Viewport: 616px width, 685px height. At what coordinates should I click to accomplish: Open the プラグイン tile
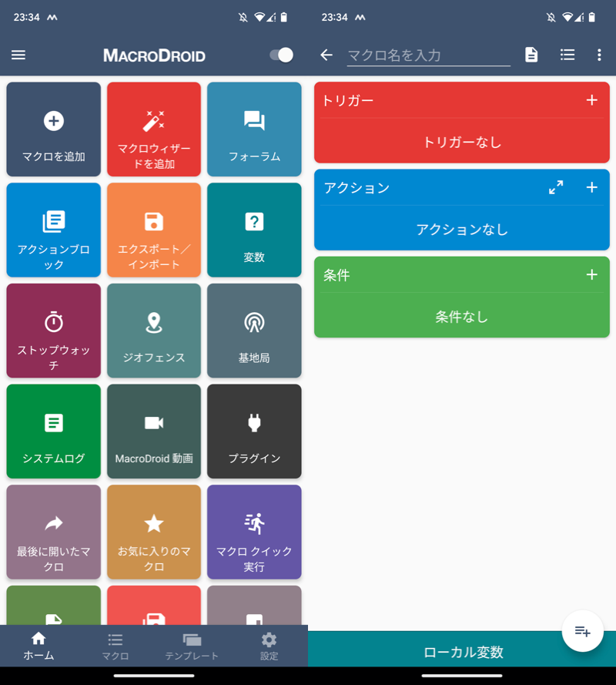(254, 431)
